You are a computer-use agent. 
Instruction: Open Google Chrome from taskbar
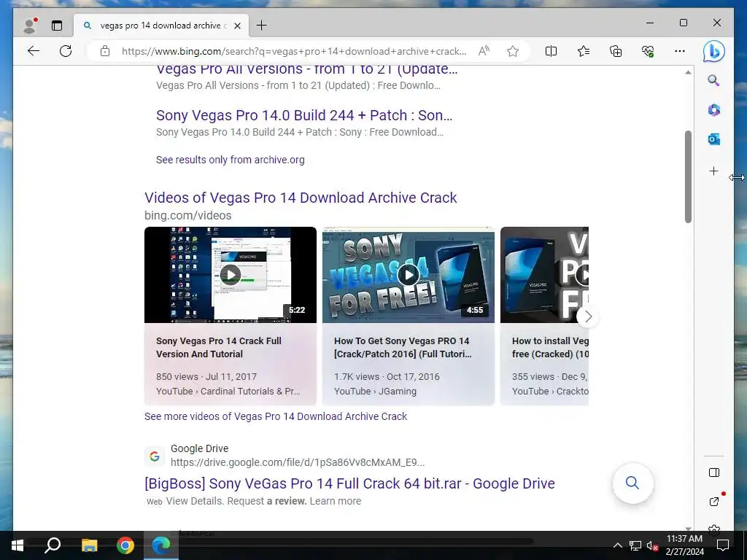point(125,545)
